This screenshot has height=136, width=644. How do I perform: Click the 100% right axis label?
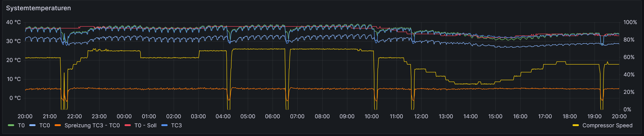coord(630,22)
